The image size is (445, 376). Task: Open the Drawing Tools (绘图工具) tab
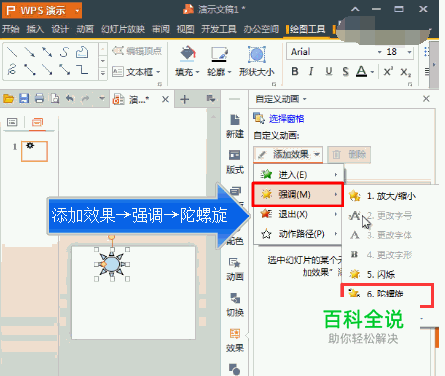pyautogui.click(x=307, y=29)
